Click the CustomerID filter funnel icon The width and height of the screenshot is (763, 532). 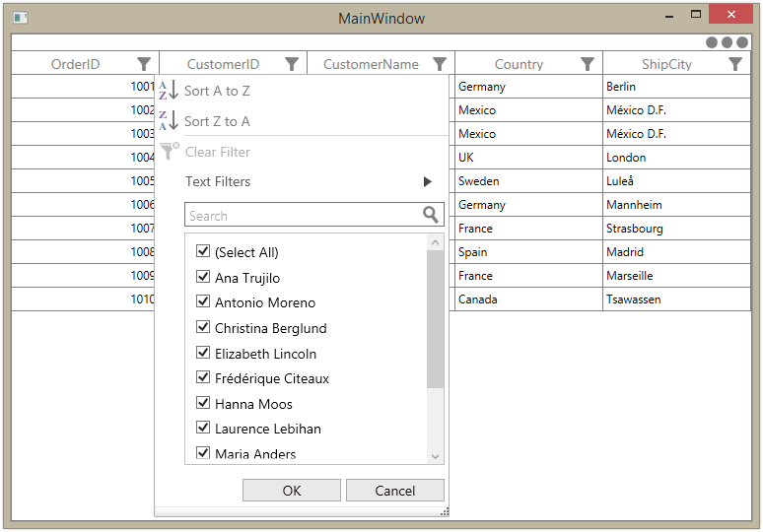click(292, 64)
